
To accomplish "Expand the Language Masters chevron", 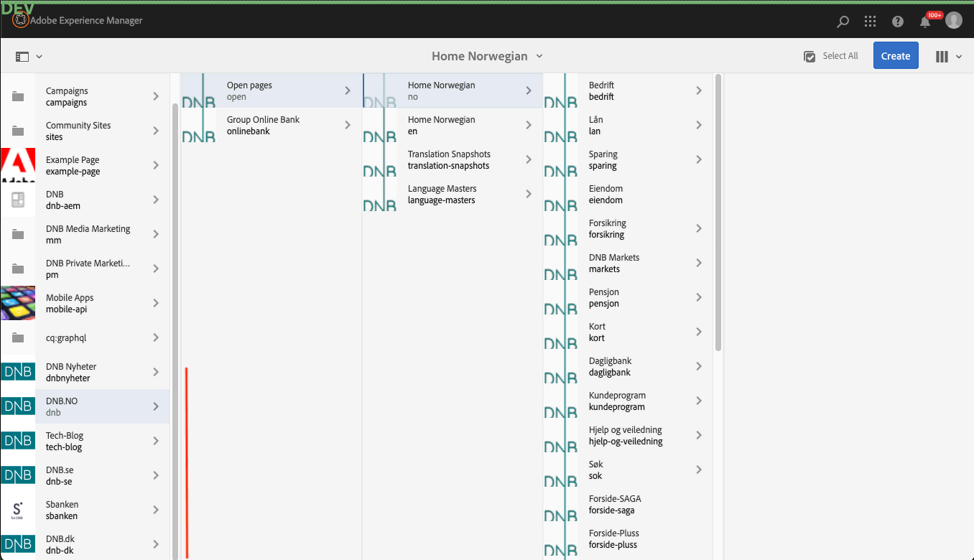I will 529,194.
